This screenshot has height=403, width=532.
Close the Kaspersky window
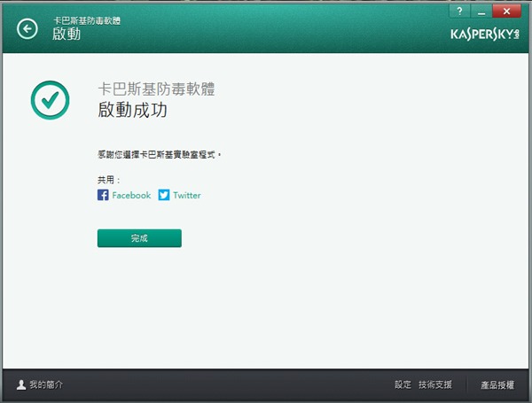click(506, 12)
